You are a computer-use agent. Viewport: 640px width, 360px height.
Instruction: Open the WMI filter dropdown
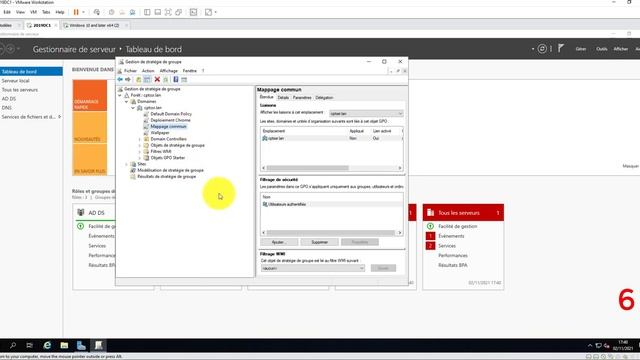click(313, 268)
